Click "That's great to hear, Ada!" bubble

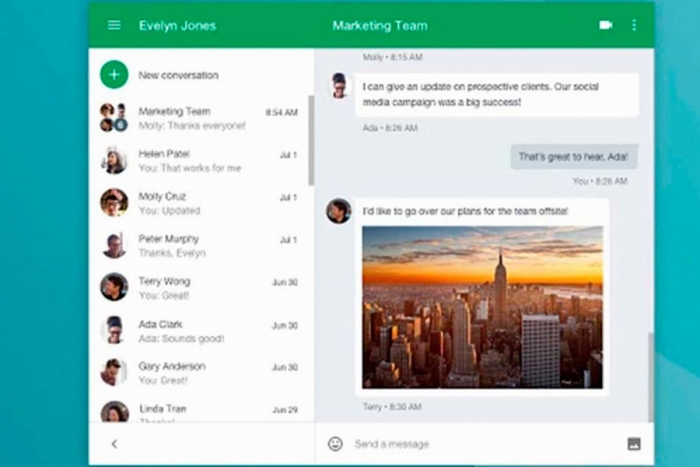tap(574, 157)
